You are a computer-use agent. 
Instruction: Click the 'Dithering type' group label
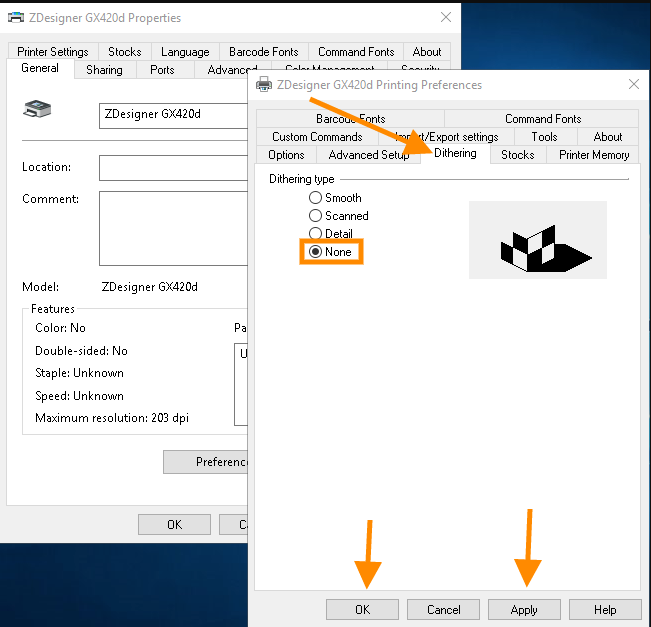[301, 179]
